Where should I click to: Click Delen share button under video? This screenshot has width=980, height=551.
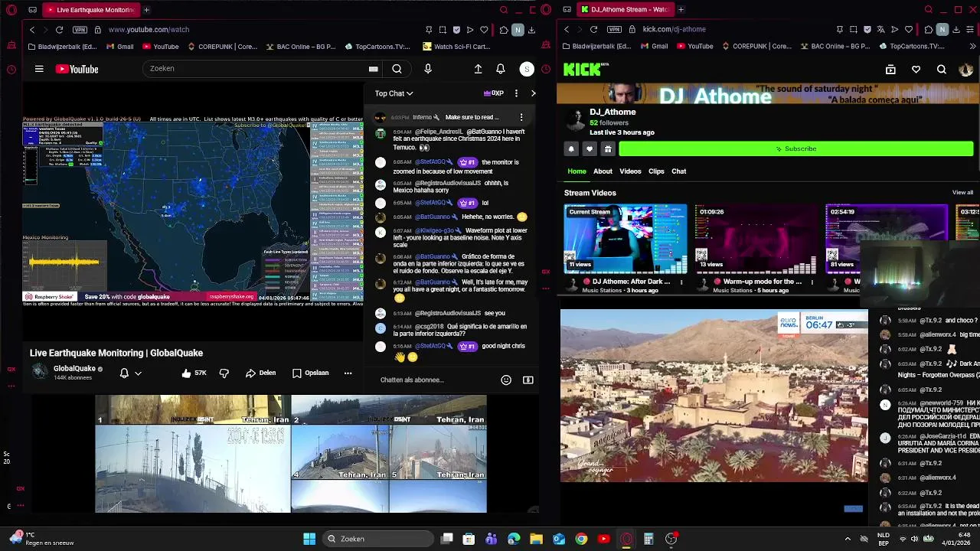[260, 373]
